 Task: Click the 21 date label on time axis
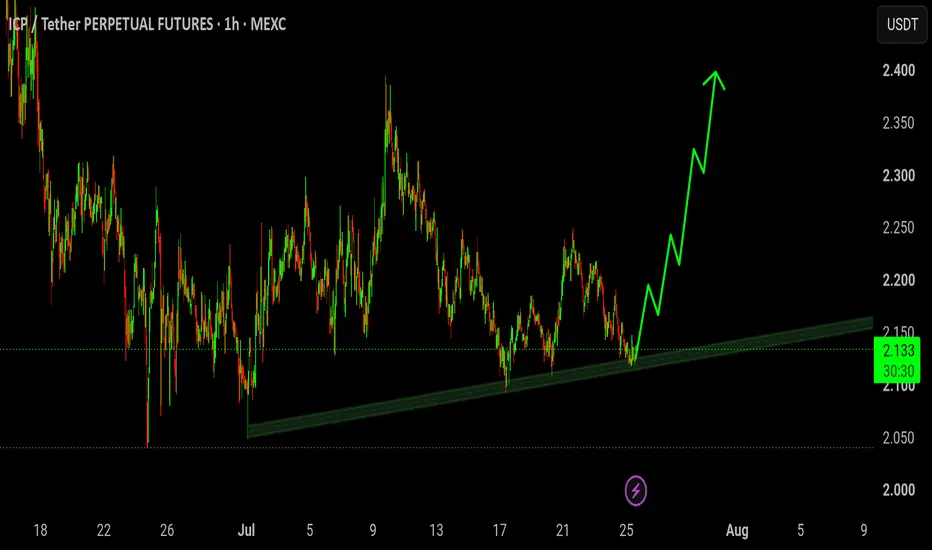click(562, 530)
